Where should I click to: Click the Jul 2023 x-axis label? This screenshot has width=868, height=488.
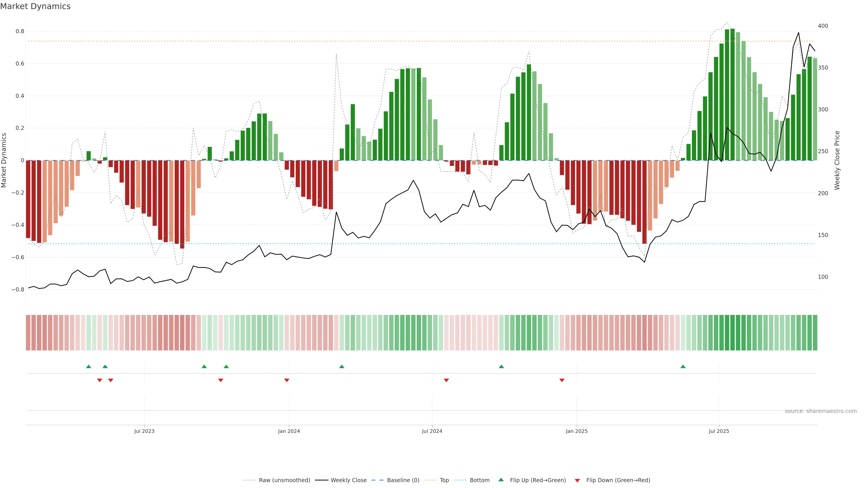(144, 431)
